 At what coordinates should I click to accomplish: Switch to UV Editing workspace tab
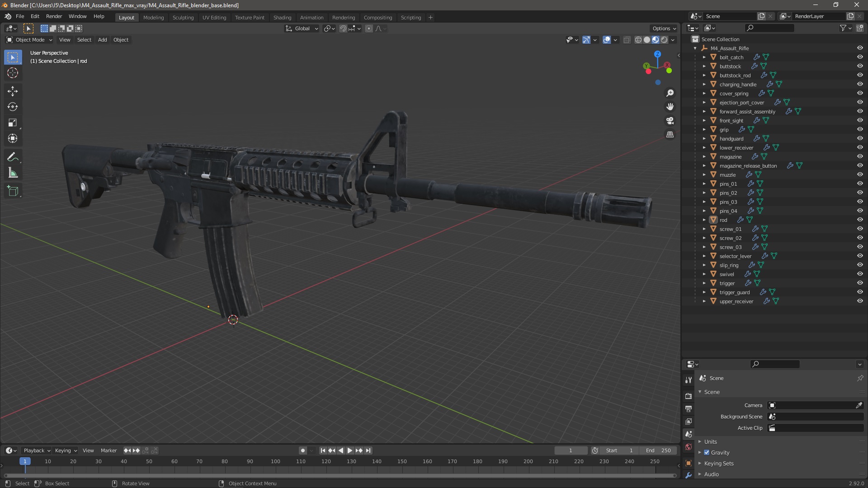[214, 18]
